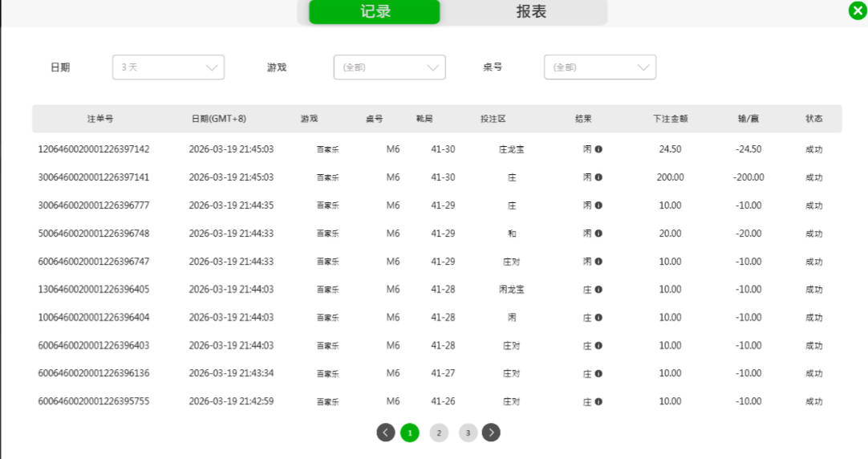Expand the 桌号 filter dropdown
The image size is (868, 459).
[x=600, y=67]
